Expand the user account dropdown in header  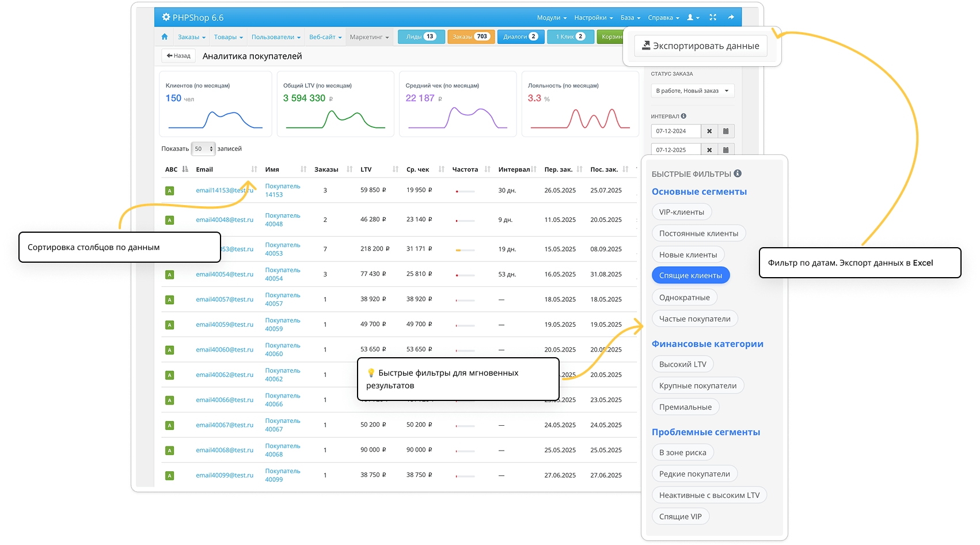tap(693, 17)
